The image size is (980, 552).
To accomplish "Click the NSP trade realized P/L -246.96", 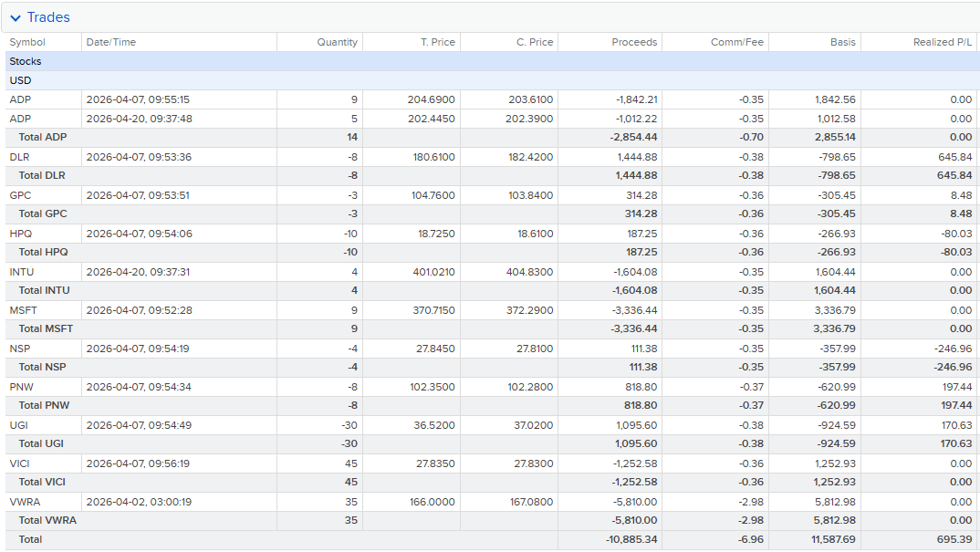I will (x=954, y=349).
